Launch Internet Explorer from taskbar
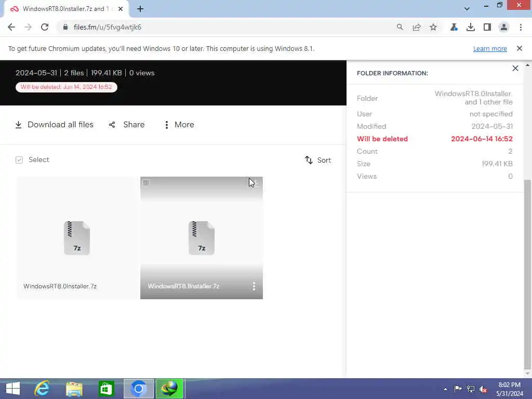 [x=42, y=389]
